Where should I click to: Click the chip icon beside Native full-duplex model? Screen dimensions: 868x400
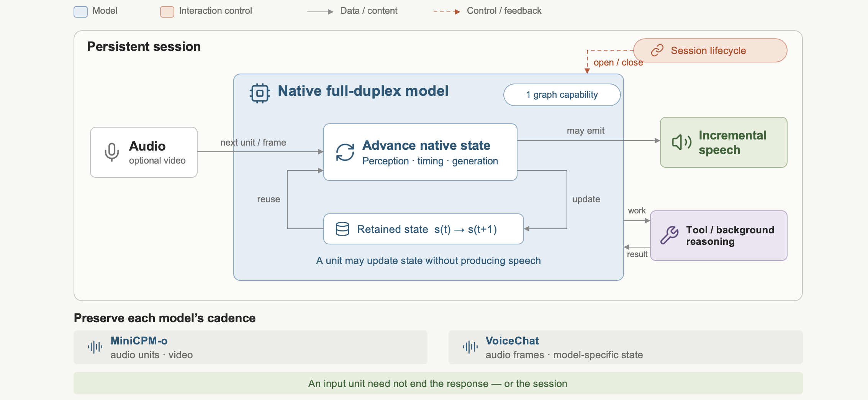[x=260, y=93]
